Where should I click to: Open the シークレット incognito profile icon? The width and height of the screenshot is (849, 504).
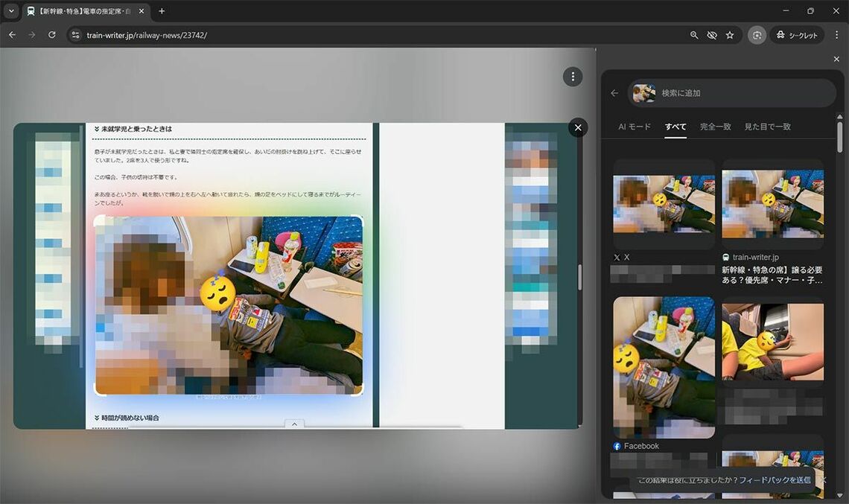796,35
